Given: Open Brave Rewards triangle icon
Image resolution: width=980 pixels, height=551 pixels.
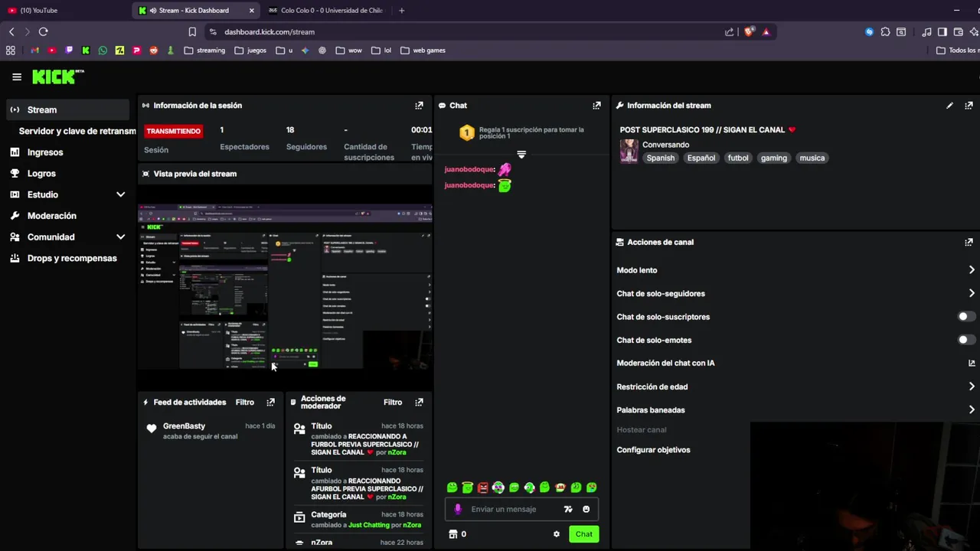Looking at the screenshot, I should (766, 32).
